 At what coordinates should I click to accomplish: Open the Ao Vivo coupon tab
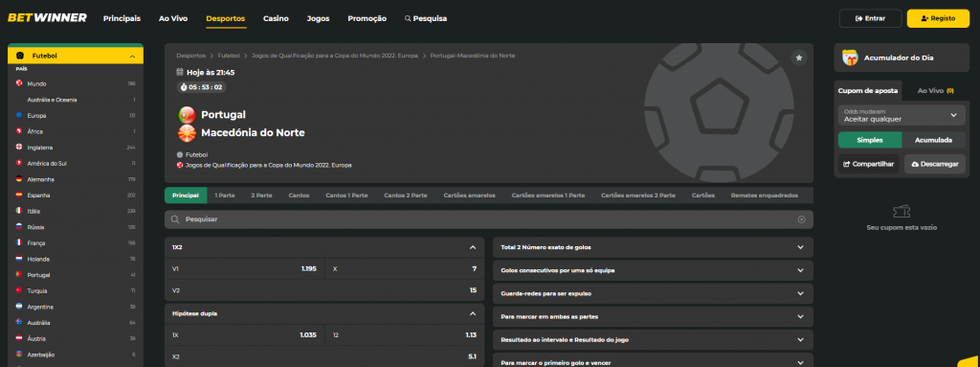(x=935, y=91)
